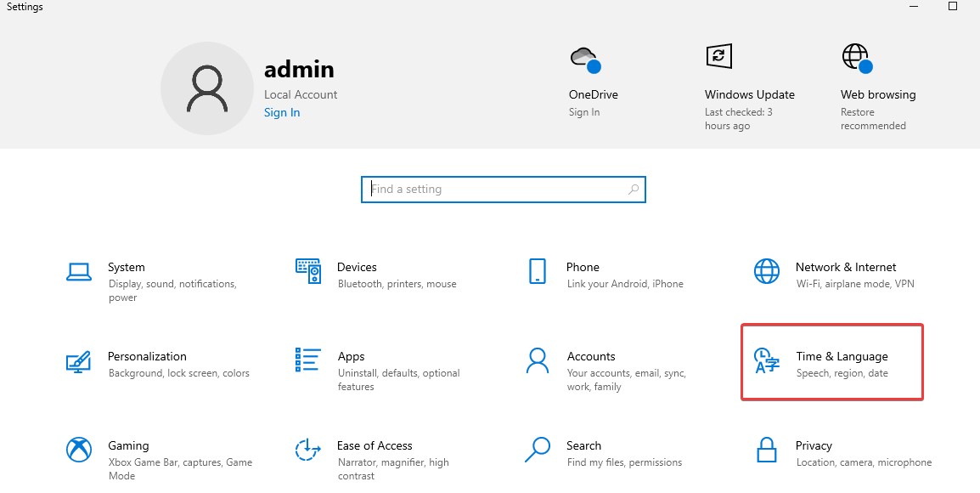Open the admin account profile picture
The width and height of the screenshot is (980, 493).
pos(207,88)
